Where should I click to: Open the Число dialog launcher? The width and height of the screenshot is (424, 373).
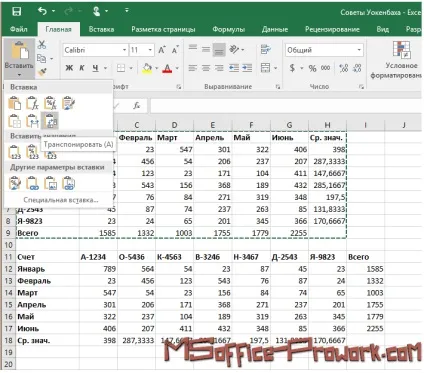(x=361, y=87)
